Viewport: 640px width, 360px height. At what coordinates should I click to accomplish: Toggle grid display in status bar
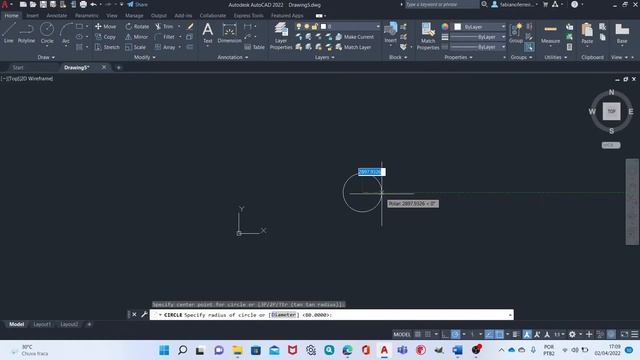tap(418, 334)
